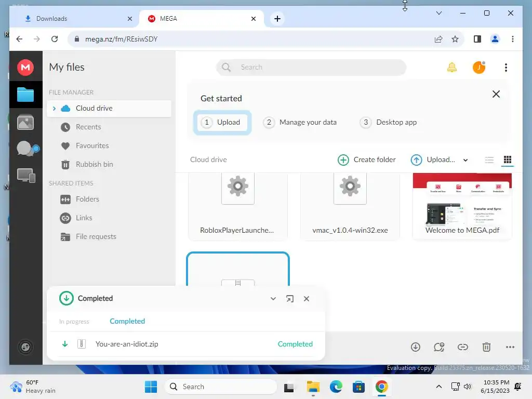Open a new browser tab

277,19
